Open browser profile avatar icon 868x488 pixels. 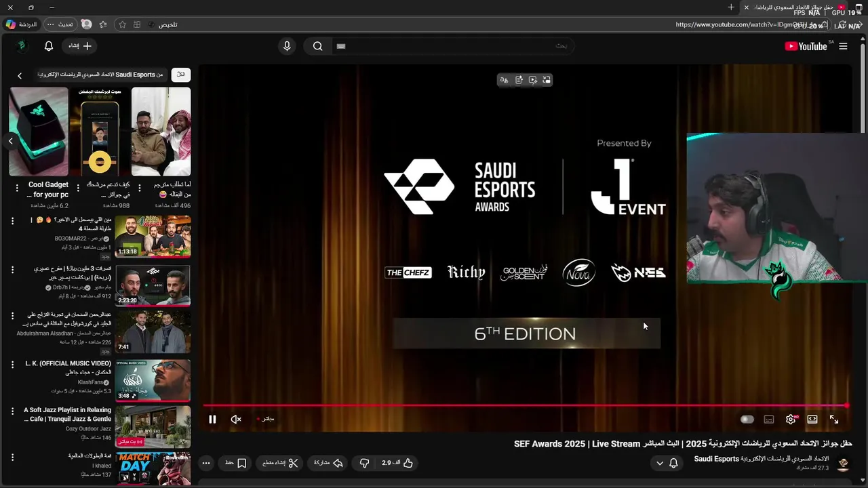pyautogui.click(x=86, y=24)
